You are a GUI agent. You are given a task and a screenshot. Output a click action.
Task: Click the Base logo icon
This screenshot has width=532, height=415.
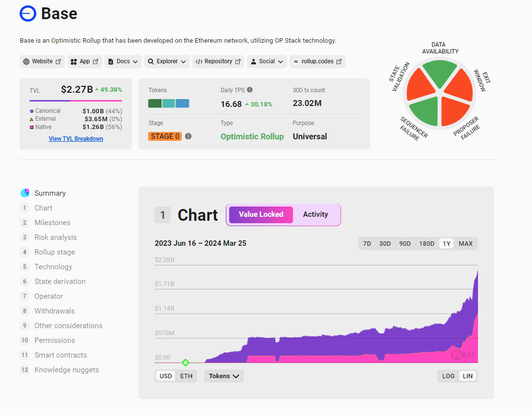pos(28,14)
